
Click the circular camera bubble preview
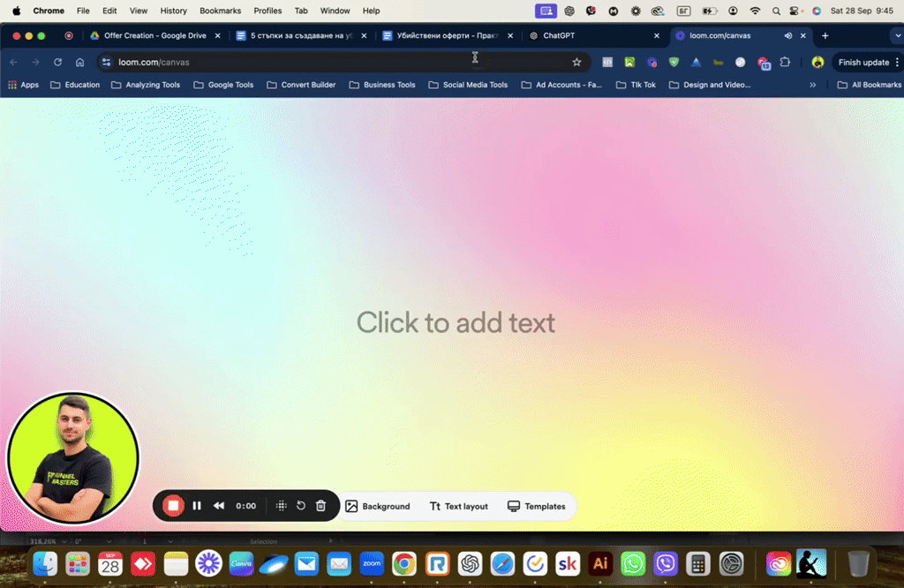point(72,458)
